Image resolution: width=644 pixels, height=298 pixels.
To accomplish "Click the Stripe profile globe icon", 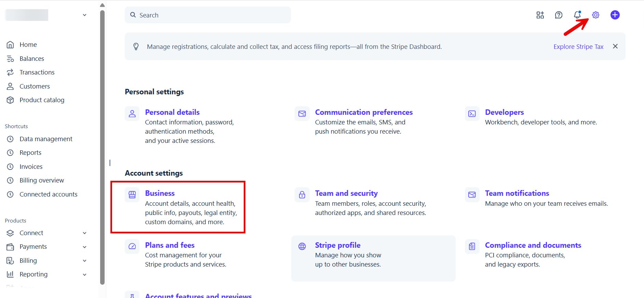I will 302,246.
